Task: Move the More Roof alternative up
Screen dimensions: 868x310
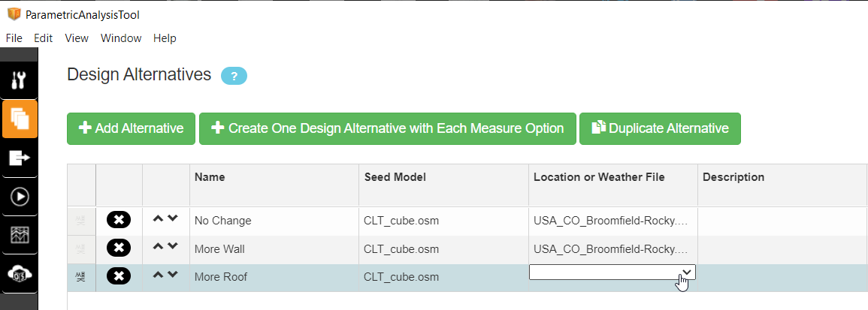Action: coord(158,275)
